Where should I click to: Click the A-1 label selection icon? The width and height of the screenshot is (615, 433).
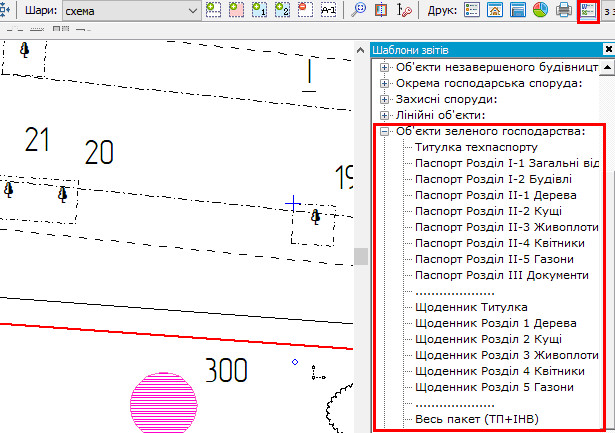(328, 11)
